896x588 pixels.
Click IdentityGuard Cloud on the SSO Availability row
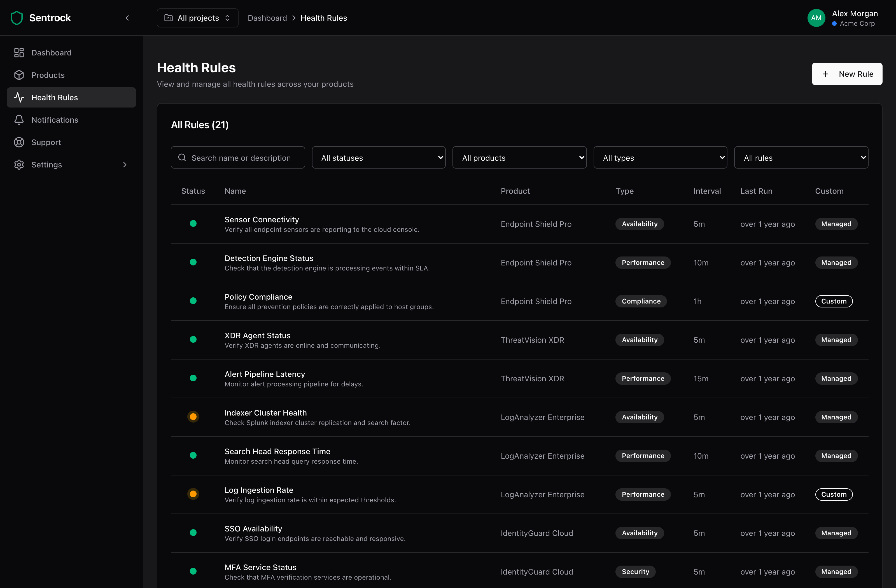coord(536,533)
